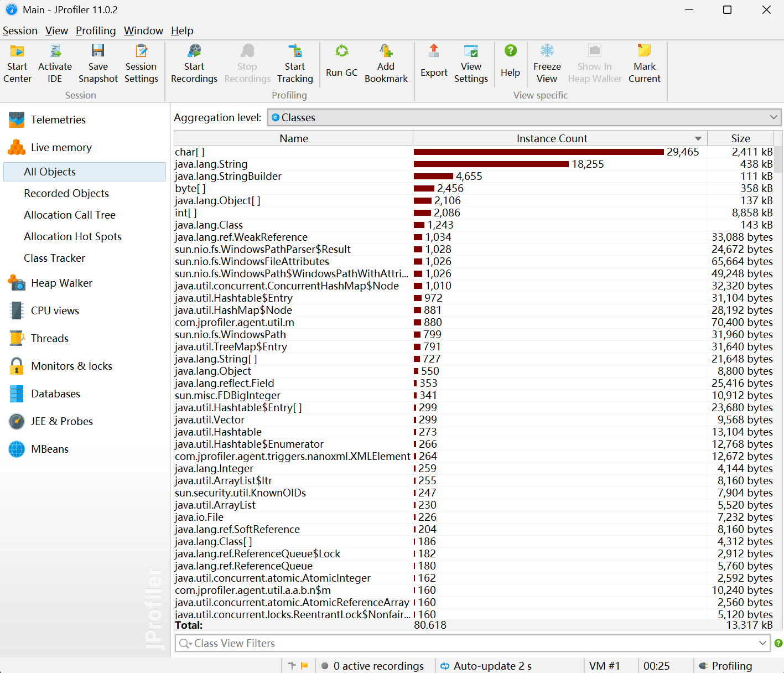Click the green help icon beside the filter

click(778, 643)
